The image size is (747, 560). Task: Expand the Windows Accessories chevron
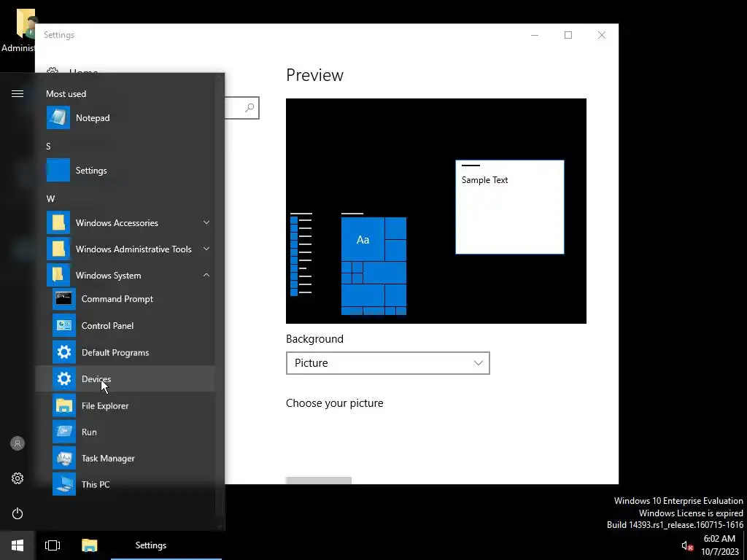tap(206, 222)
